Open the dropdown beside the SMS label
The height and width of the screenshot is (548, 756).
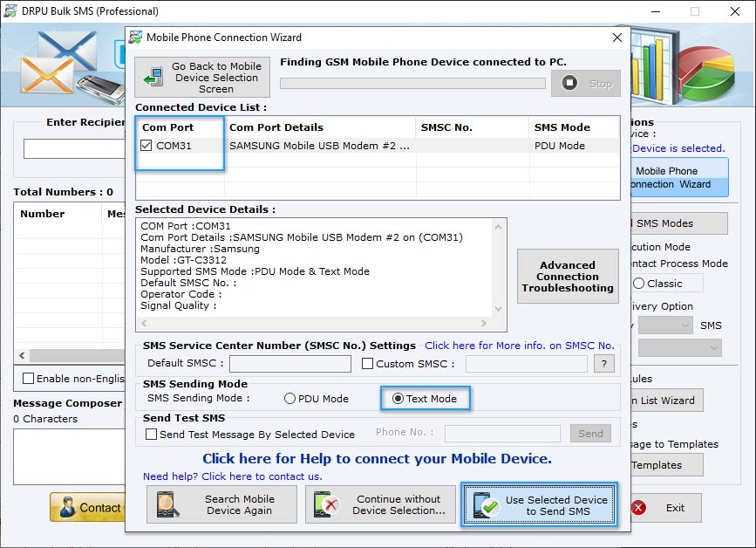point(665,325)
